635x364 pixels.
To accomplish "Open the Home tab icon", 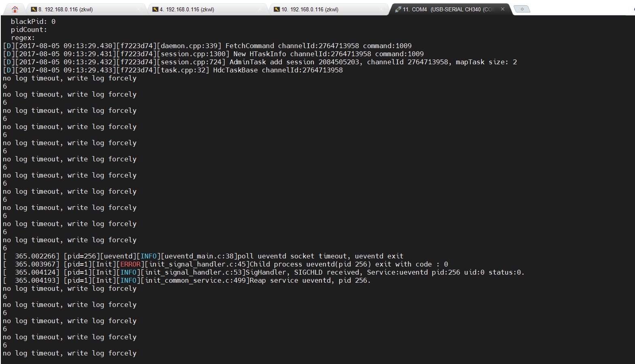I will (15, 9).
